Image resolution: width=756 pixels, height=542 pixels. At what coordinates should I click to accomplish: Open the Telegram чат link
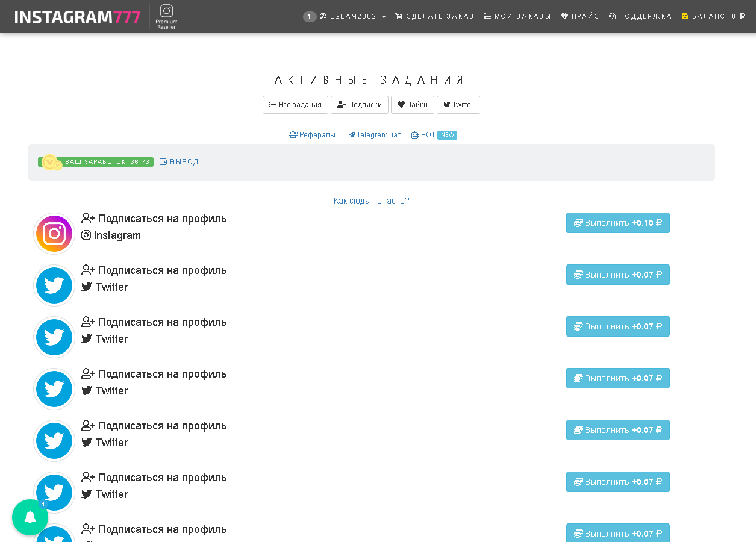[375, 135]
